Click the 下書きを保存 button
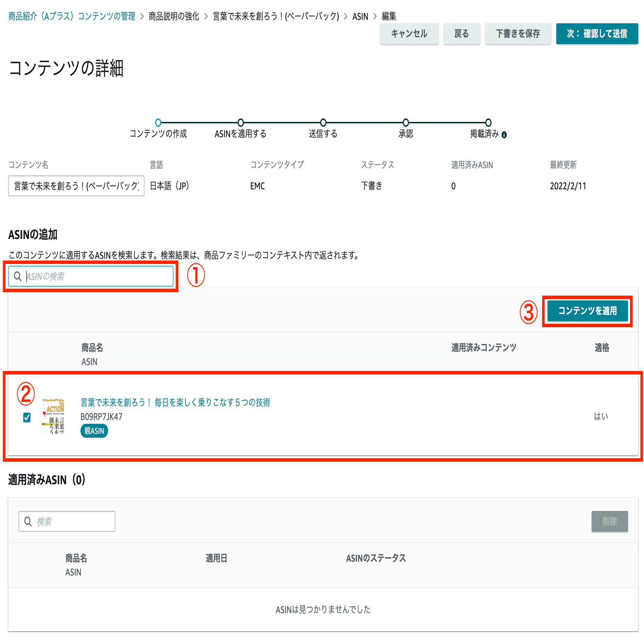The height and width of the screenshot is (644, 644). (x=518, y=34)
